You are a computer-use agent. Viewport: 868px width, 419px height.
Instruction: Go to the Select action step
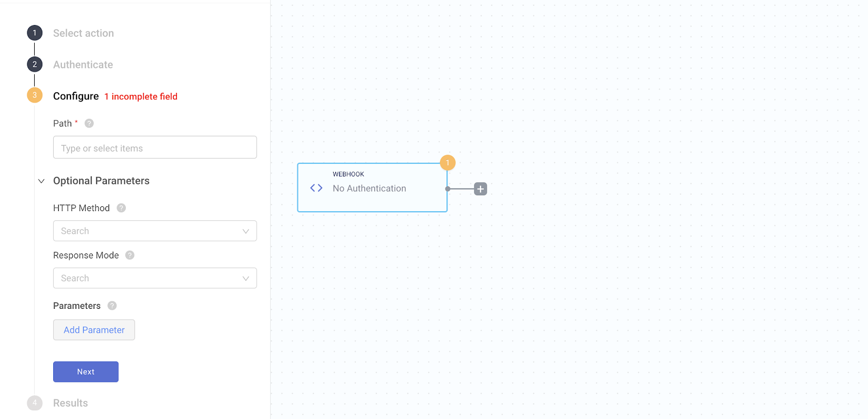(84, 33)
